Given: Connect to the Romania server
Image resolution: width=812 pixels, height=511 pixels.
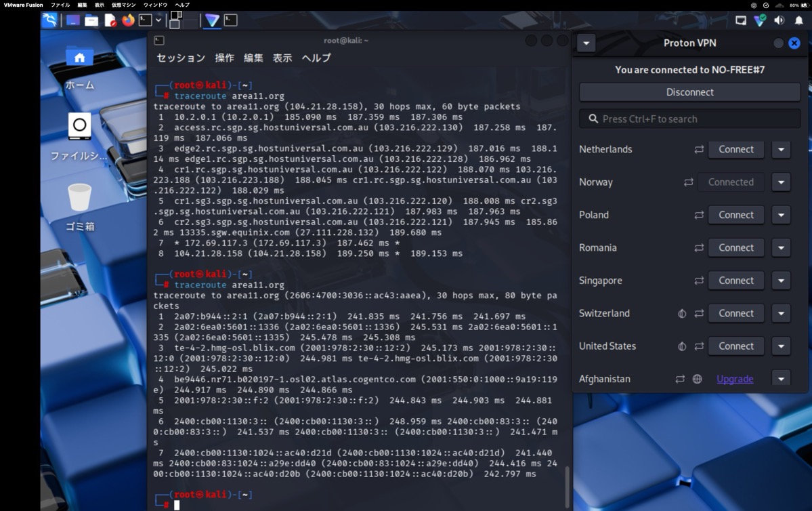Looking at the screenshot, I should [x=736, y=248].
